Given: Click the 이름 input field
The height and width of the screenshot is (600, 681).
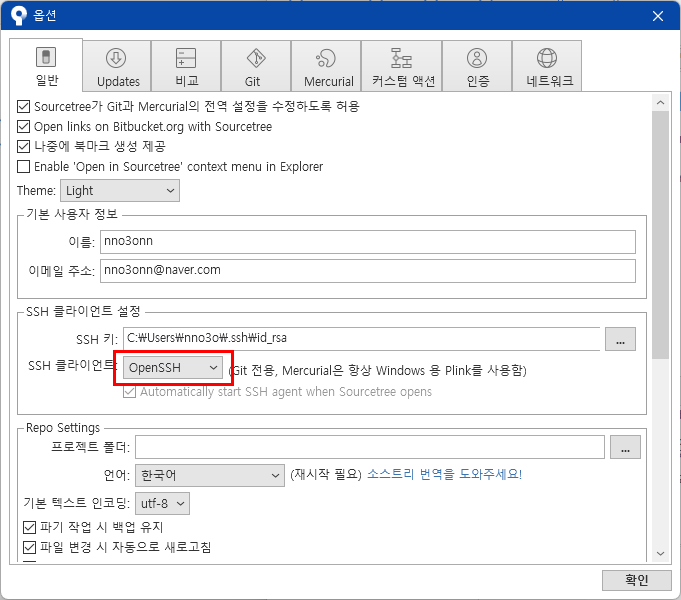Looking at the screenshot, I should click(368, 242).
